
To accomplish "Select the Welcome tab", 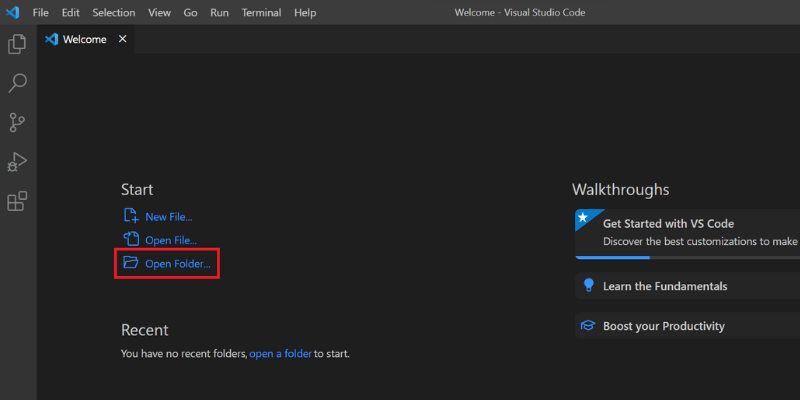I will tap(86, 39).
